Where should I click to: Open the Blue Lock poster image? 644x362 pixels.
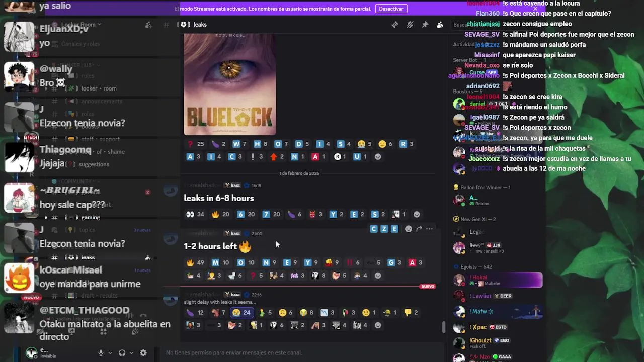229,84
